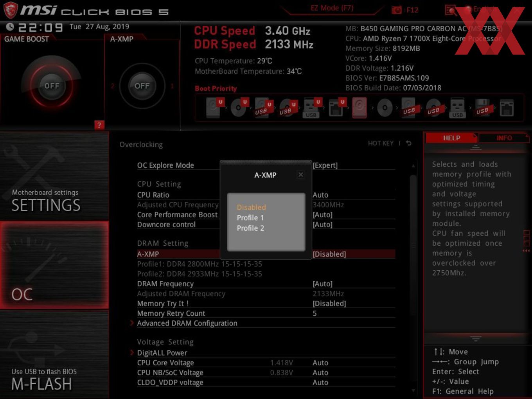The height and width of the screenshot is (399, 532).
Task: Click the 'Adjusted DRAM Frequency' row
Action: tap(266, 294)
